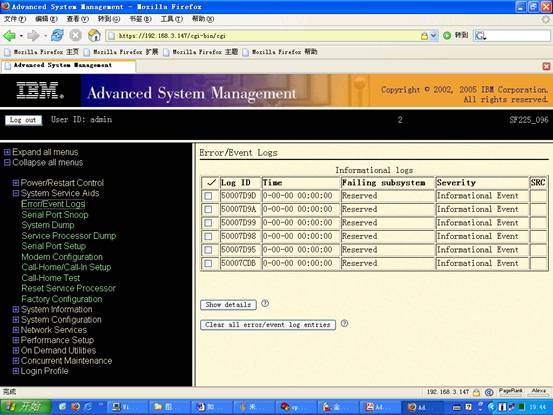Check the box for log 50007D9D

point(208,196)
